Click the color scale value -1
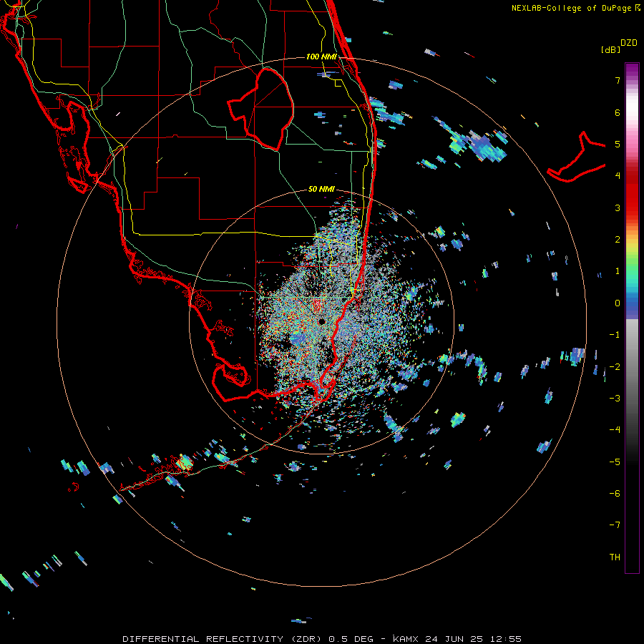This screenshot has height=644, width=644. click(x=615, y=335)
